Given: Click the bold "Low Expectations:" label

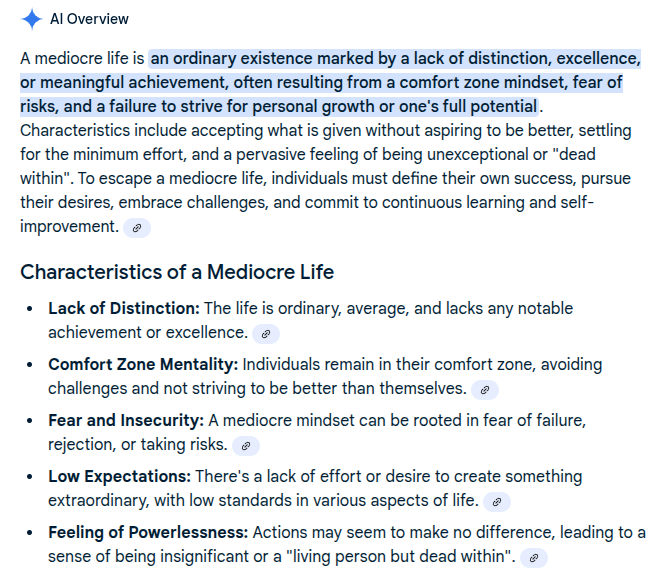Looking at the screenshot, I should [x=119, y=477].
